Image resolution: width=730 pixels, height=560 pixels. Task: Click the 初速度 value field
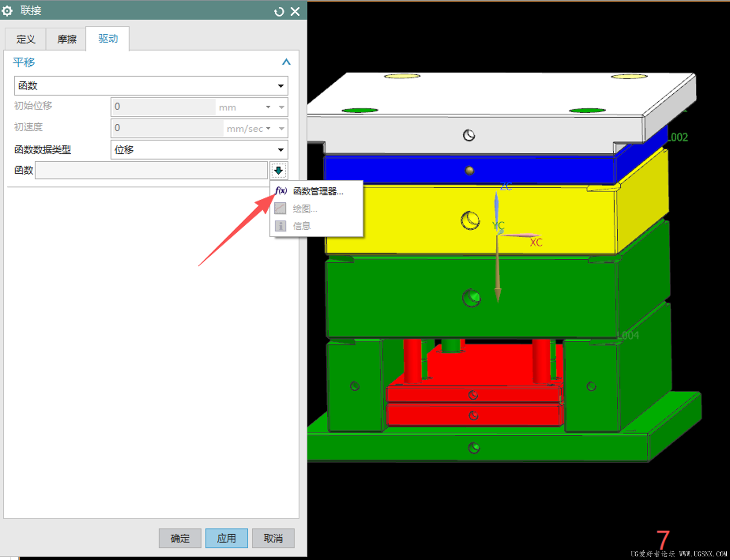pos(167,128)
